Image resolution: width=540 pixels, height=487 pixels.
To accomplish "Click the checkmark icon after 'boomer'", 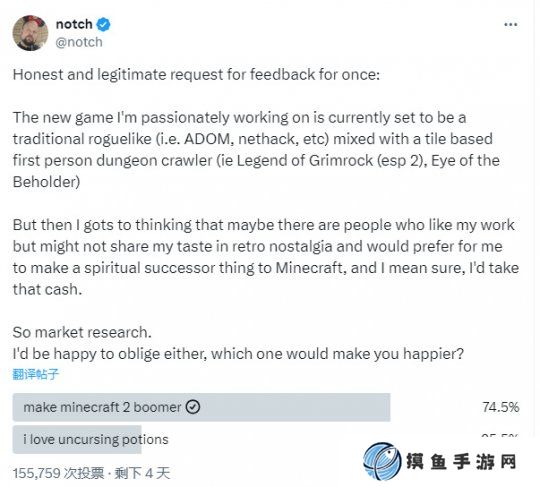I will click(x=193, y=407).
